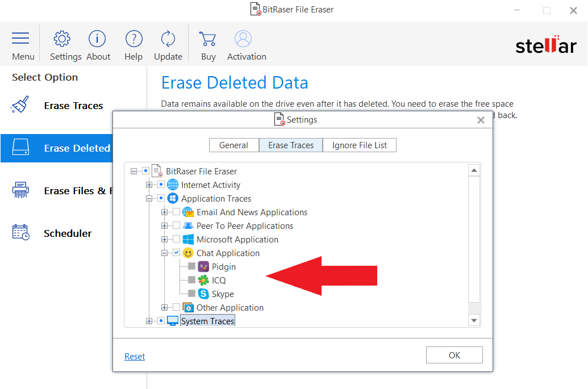The width and height of the screenshot is (588, 389).
Task: Select the Internet Activity label
Action: click(211, 185)
